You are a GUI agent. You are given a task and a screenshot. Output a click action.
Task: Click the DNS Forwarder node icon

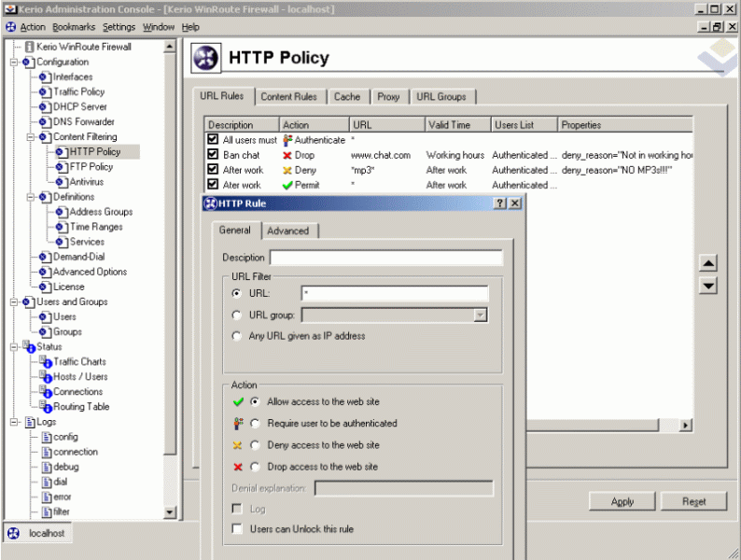45,122
